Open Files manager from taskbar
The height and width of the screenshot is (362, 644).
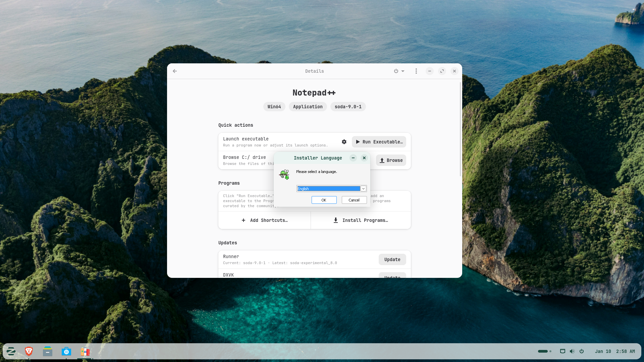click(x=48, y=351)
